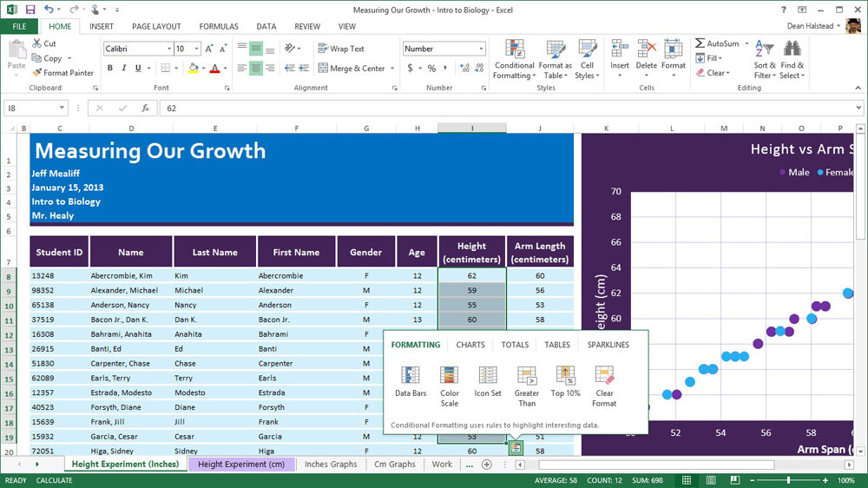Choose Icon Set in Quick Analysis
Screen dimensions: 868x488
[488, 381]
